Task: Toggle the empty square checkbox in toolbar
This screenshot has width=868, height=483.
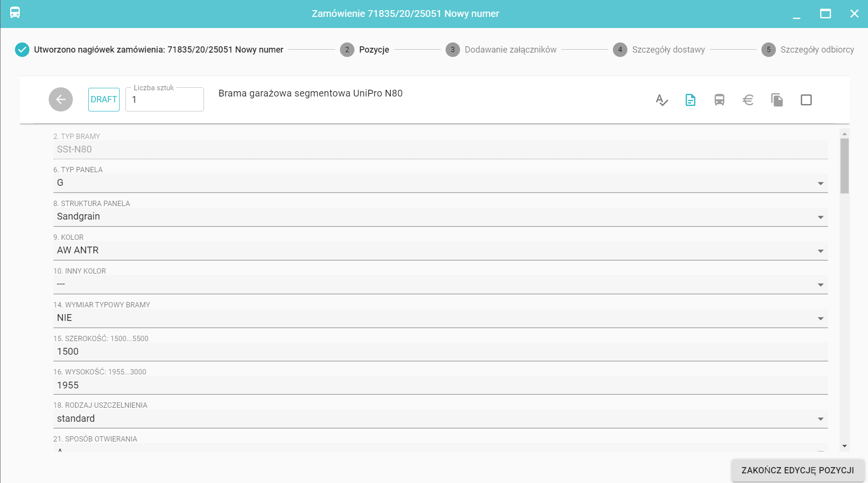Action: (806, 100)
